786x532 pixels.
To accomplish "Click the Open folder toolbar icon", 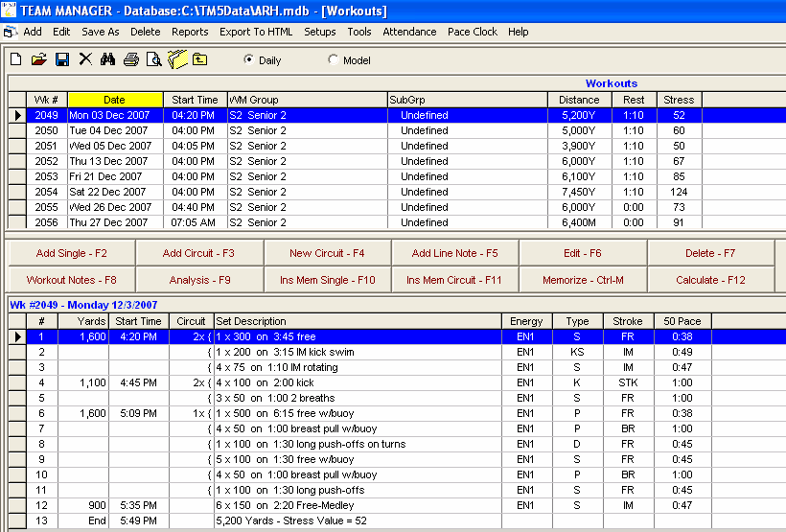I will coord(38,59).
